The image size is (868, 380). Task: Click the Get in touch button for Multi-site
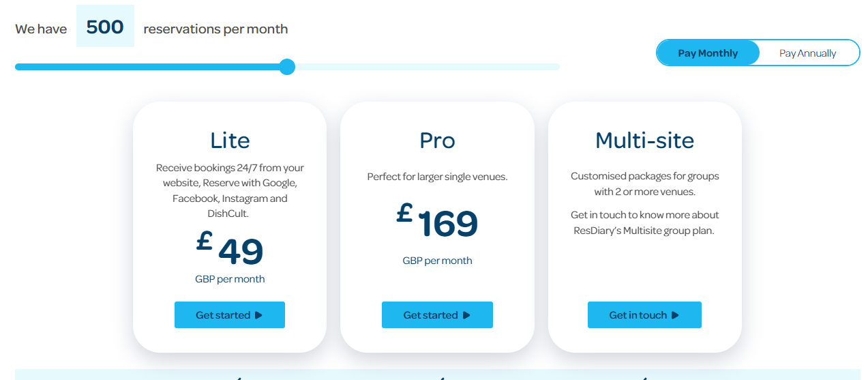click(644, 315)
